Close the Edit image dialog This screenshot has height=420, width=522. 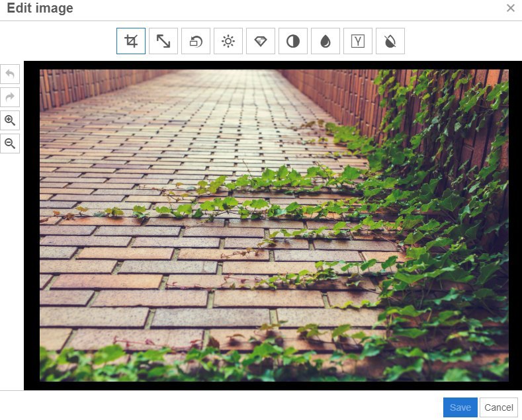point(511,8)
